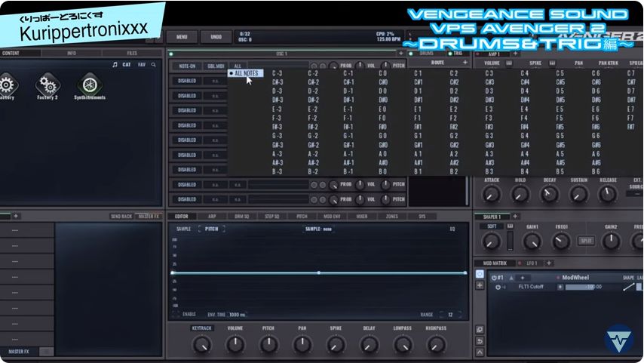Toggle the pitch envelope ENABLE checkbox
Viewport: 644px width, 363px height.
[x=176, y=314]
